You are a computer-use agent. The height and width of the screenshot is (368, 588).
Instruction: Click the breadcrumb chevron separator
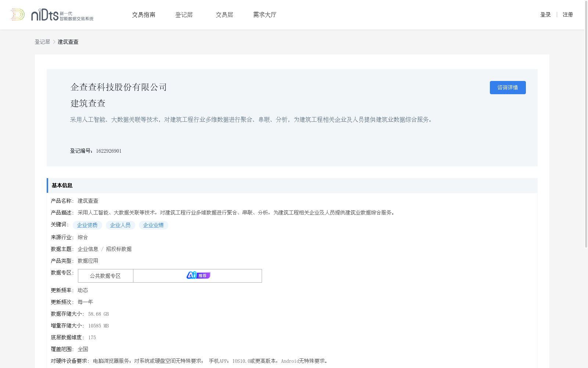pos(54,42)
